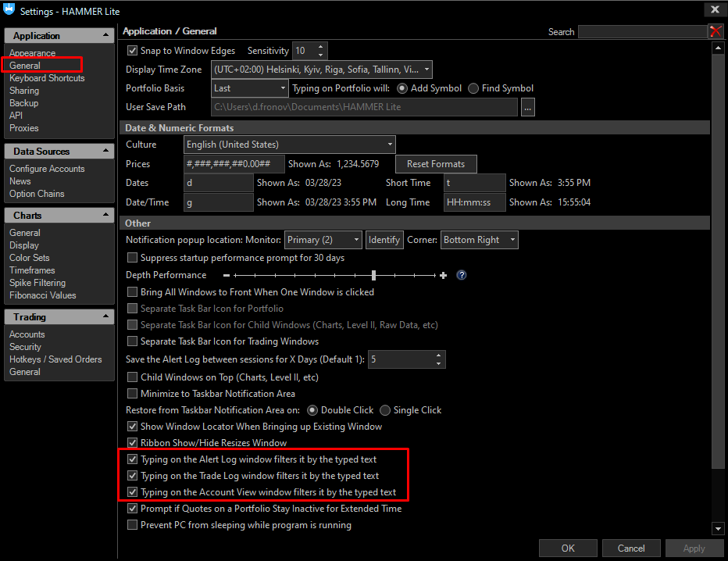Viewport: 728px width, 561px height.
Task: Click Long Time format field
Action: [x=474, y=202]
